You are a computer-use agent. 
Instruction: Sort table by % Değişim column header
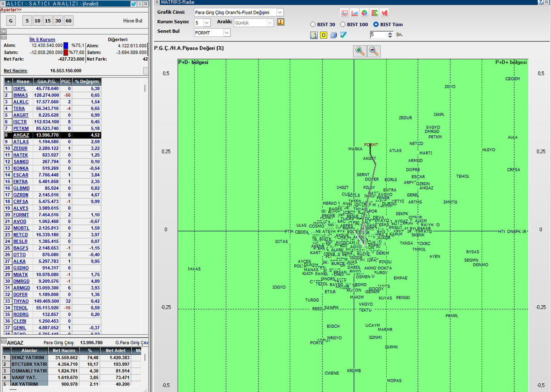click(x=86, y=81)
